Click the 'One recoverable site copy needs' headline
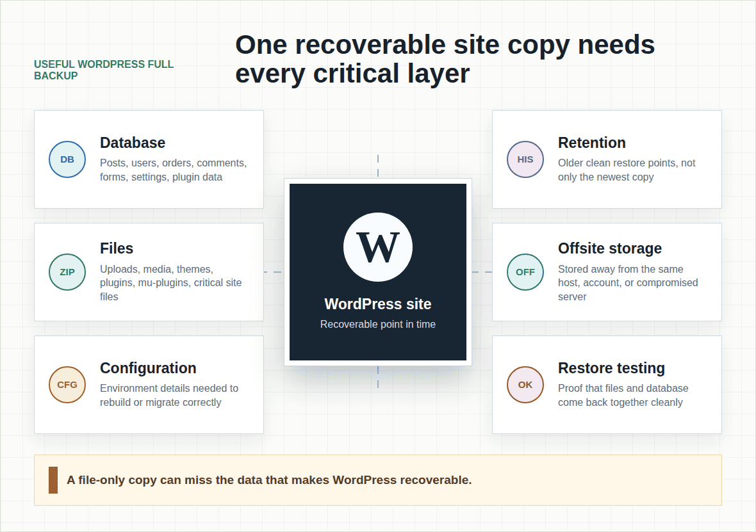 [x=445, y=59]
